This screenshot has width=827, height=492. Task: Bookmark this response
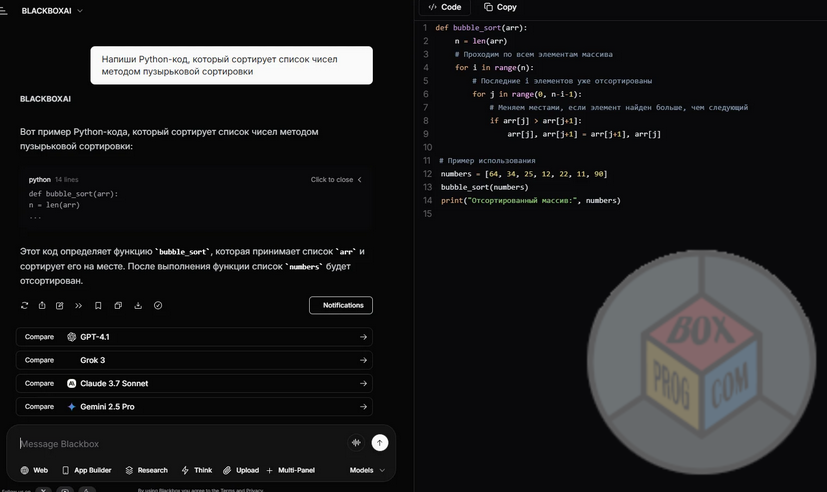[x=98, y=306]
